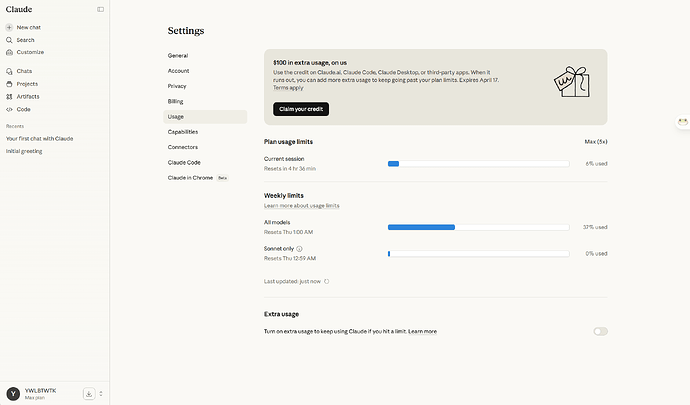Click Learn more link under Extra usage

[x=422, y=331]
